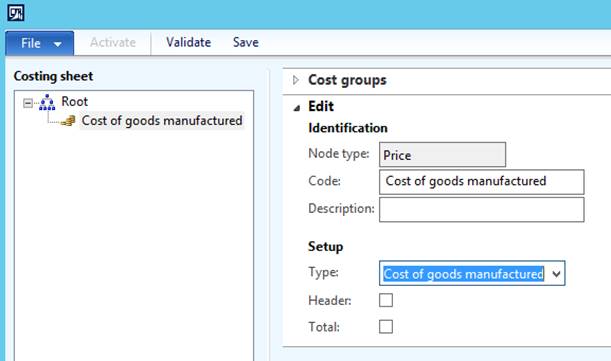The image size is (611, 361).
Task: Click Save in the toolbar
Action: click(x=246, y=42)
